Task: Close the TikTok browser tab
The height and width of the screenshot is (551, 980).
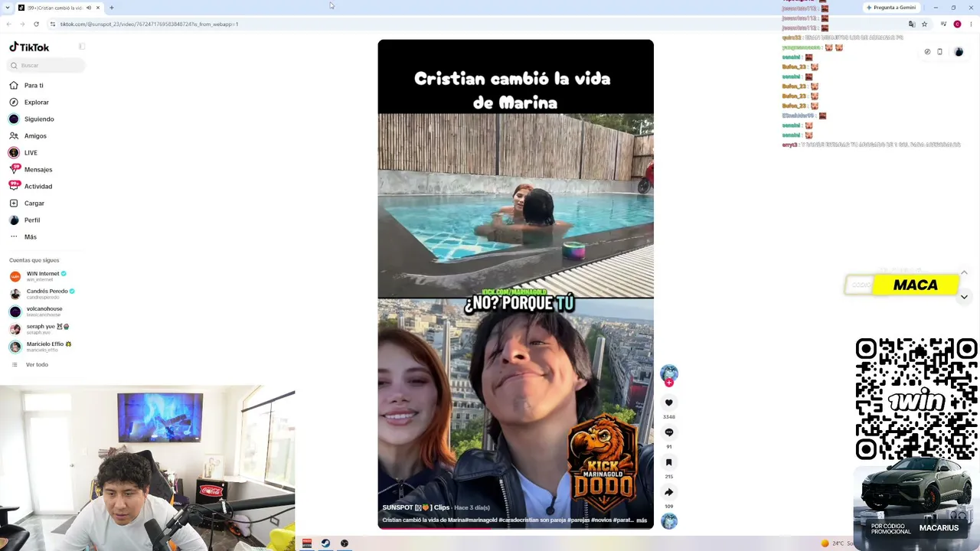Action: [98, 8]
